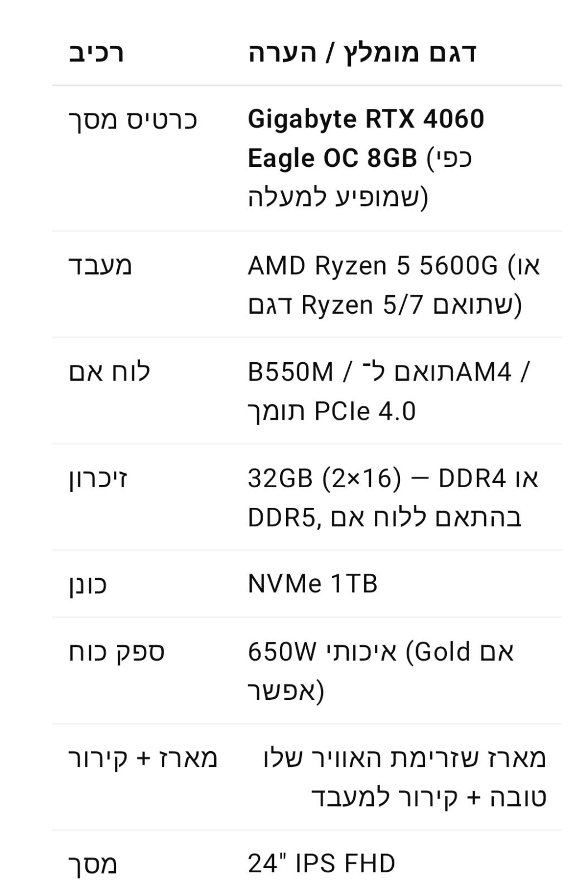Click the NVMe 1TB storage cell
The image size is (588, 893).
(313, 584)
